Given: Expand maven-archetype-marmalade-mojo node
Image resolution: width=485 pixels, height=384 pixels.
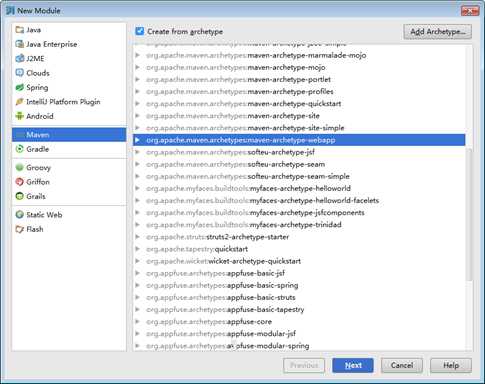Looking at the screenshot, I should 137,55.
